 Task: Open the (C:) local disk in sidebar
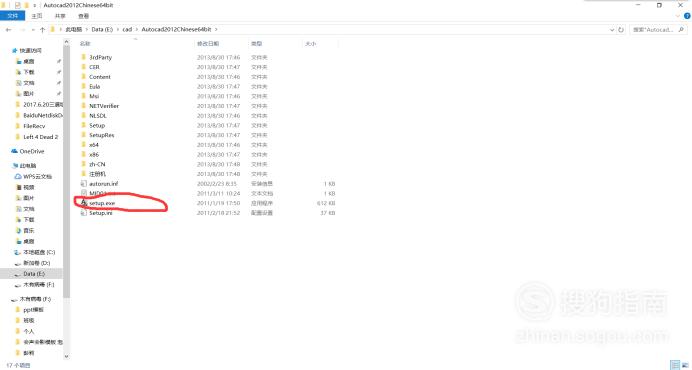pos(39,252)
